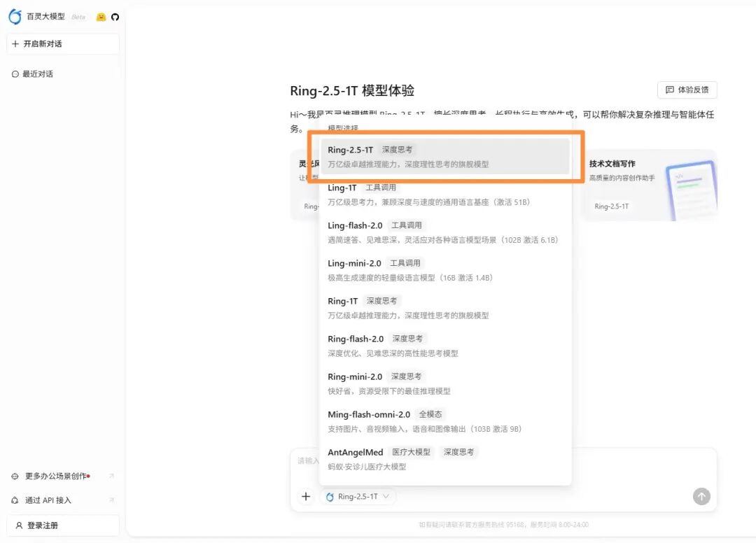Click the Ring-2.5-1T 模型体验 heading

352,90
